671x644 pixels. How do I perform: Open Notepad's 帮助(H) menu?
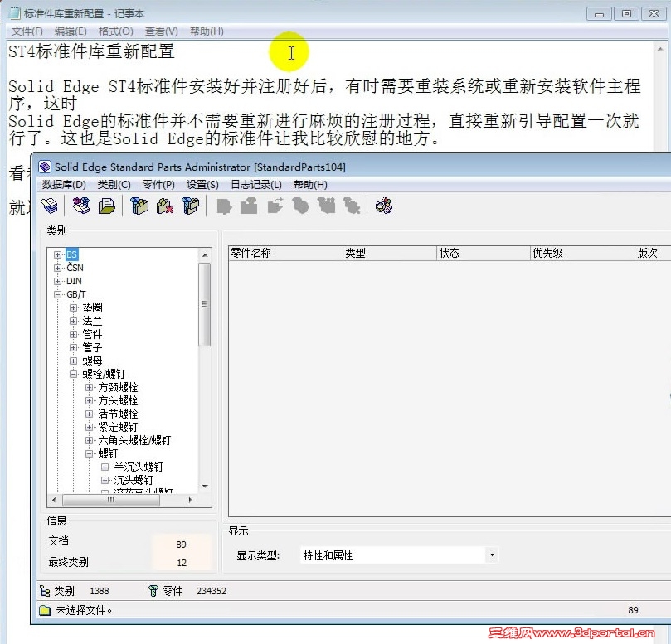[x=207, y=31]
